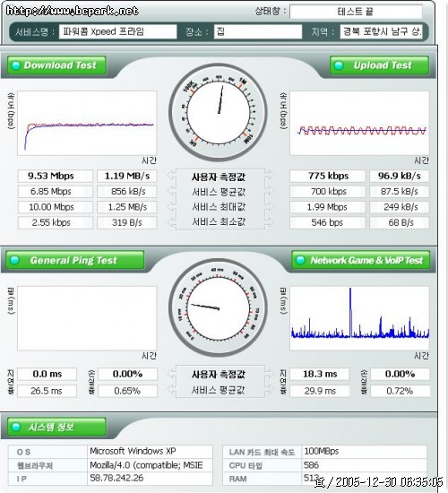448x493 pixels.
Task: Select the 546 bps upload minimum value
Action: 328,222
